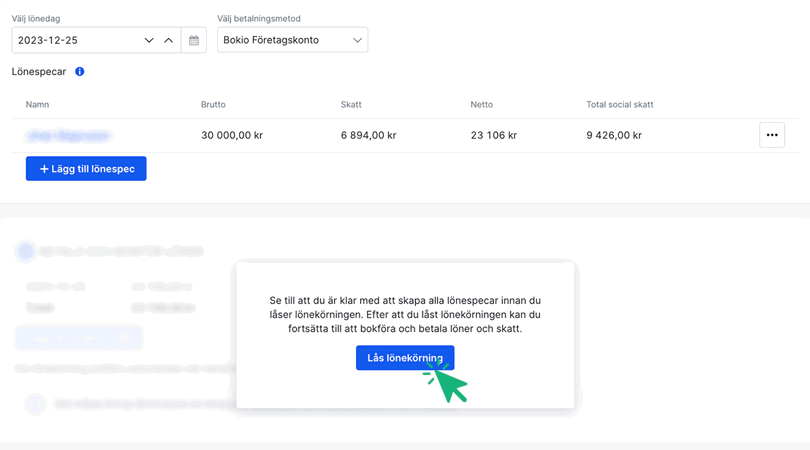Click the Namn column header
Image resolution: width=810 pixels, height=450 pixels.
[x=38, y=105]
